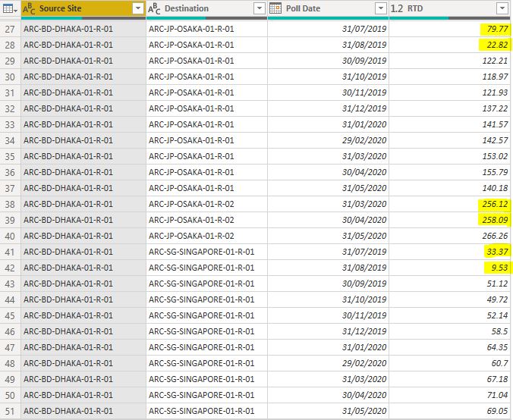Click the highlighted RTD value 22.82
Image resolution: width=513 pixels, height=420 pixels.
click(x=497, y=45)
